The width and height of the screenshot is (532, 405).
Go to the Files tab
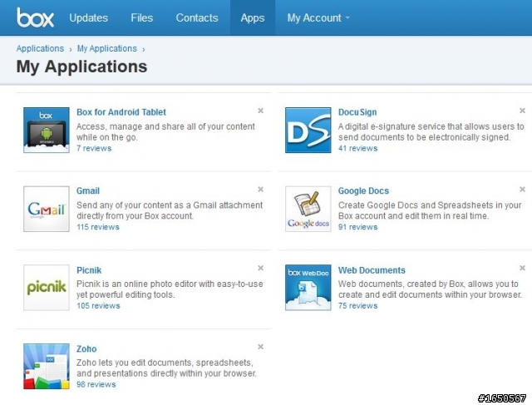point(142,17)
